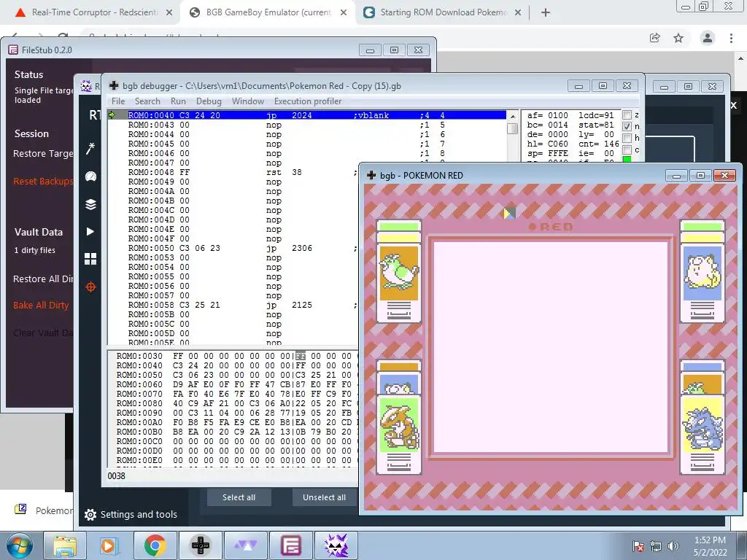747x560 pixels.
Task: Open the stacked layers icon in RTC sidebar
Action: click(90, 204)
